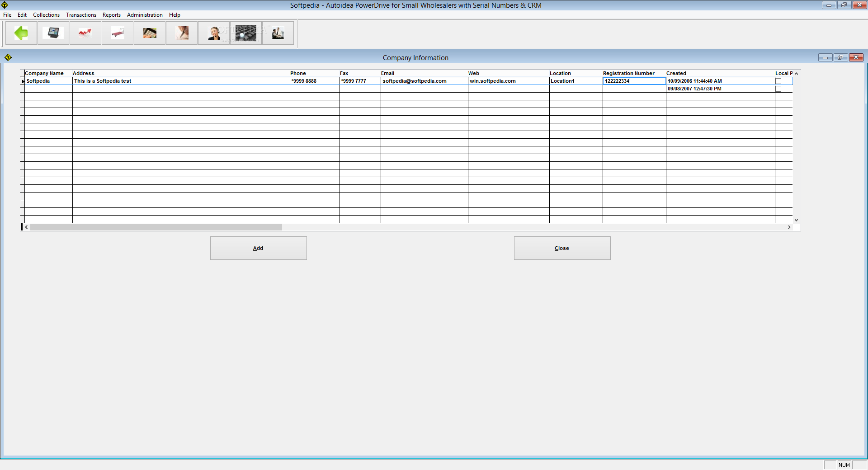The height and width of the screenshot is (470, 868).
Task: Click the Registration Number field containing 122222334
Action: tap(634, 81)
